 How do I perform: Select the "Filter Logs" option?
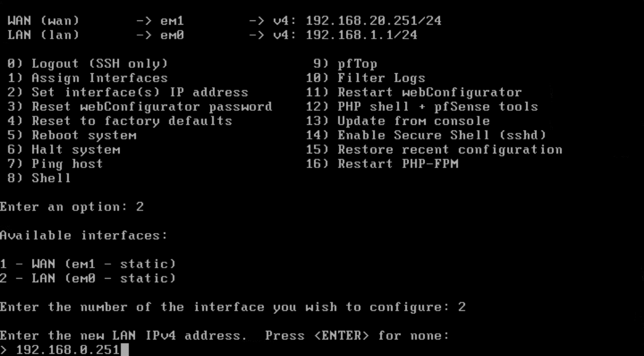point(381,78)
